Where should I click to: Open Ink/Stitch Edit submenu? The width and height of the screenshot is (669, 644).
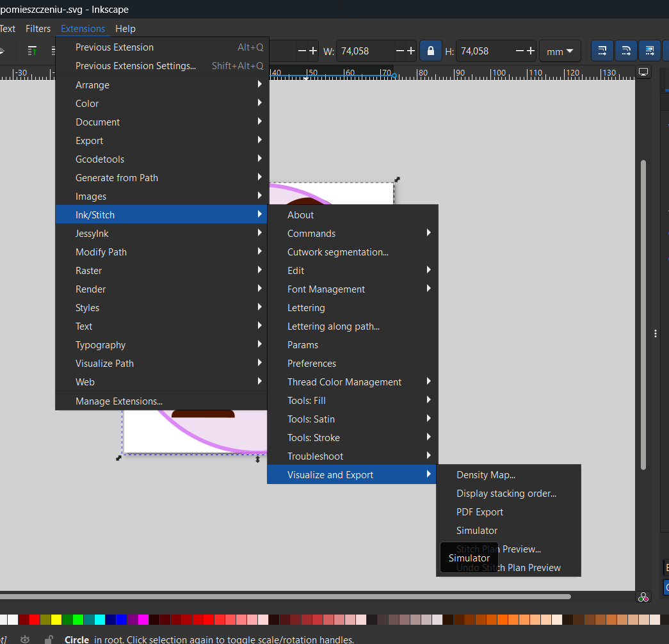(352, 271)
